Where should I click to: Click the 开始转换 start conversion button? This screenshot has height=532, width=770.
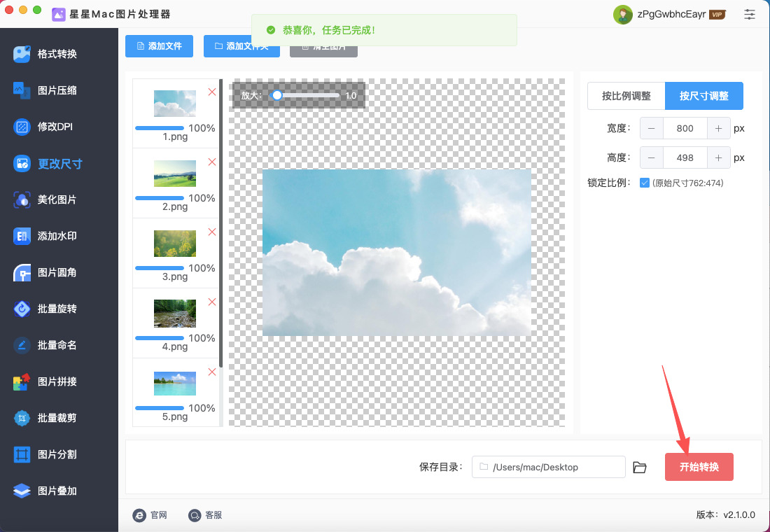(699, 467)
